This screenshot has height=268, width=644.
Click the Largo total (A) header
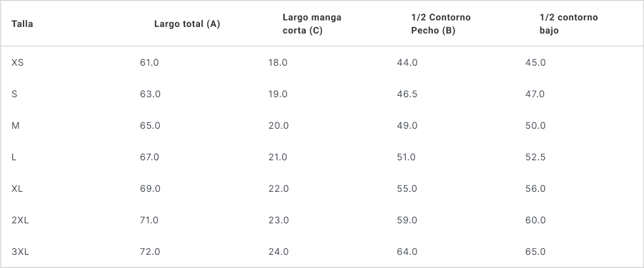click(187, 24)
